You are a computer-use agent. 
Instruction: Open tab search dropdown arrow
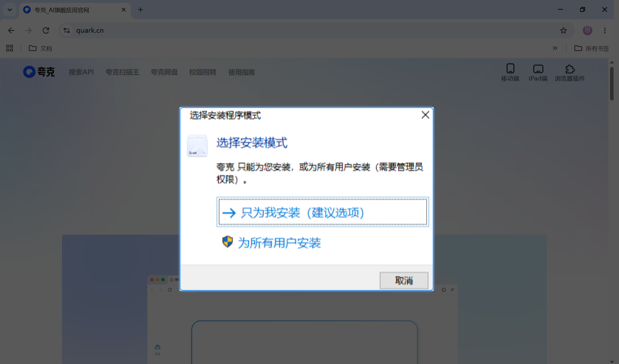pos(10,10)
